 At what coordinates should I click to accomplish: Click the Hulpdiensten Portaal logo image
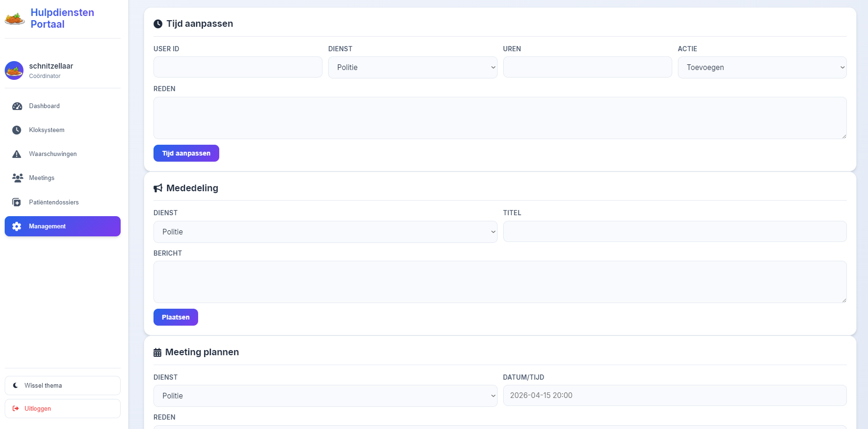click(15, 19)
